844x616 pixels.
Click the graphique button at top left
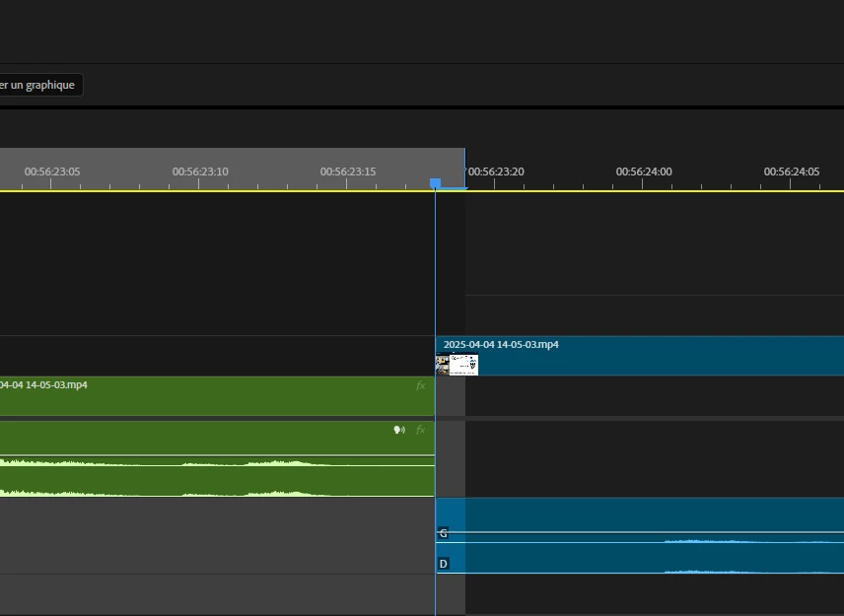[41, 85]
